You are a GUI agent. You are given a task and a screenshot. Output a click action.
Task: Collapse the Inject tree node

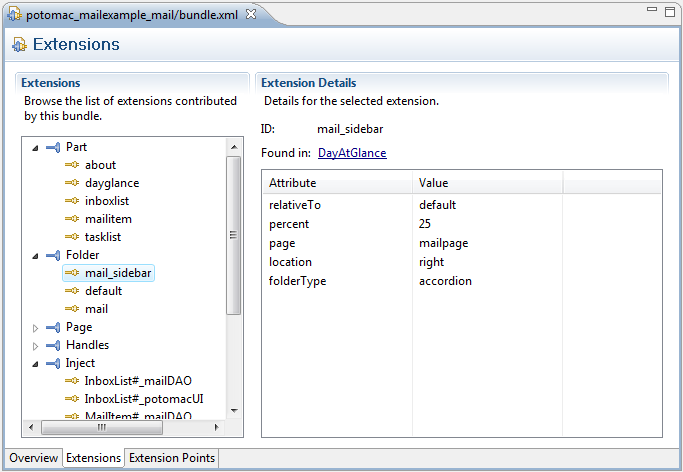(36, 364)
